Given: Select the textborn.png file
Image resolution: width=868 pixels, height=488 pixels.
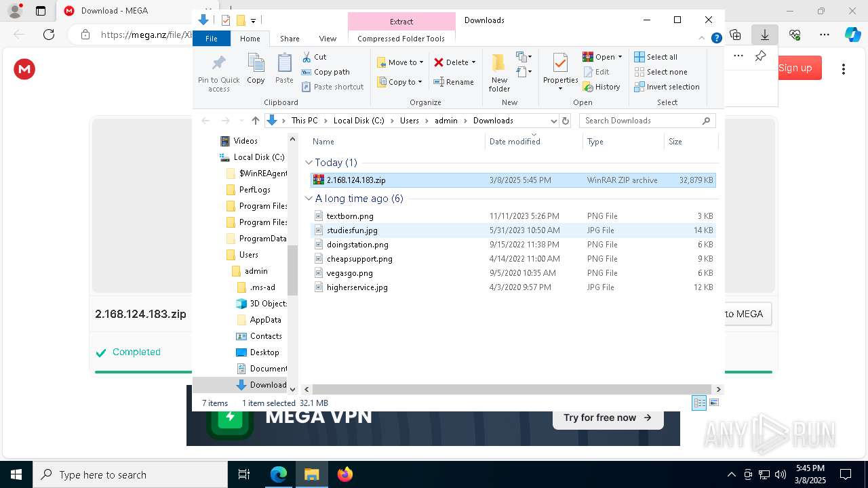Looking at the screenshot, I should point(513,216).
